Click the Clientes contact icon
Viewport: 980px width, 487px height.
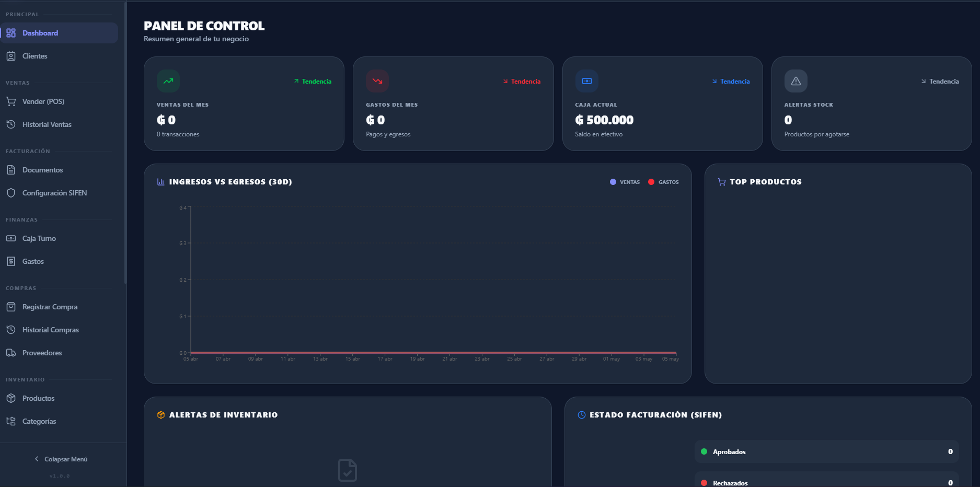[x=11, y=56]
